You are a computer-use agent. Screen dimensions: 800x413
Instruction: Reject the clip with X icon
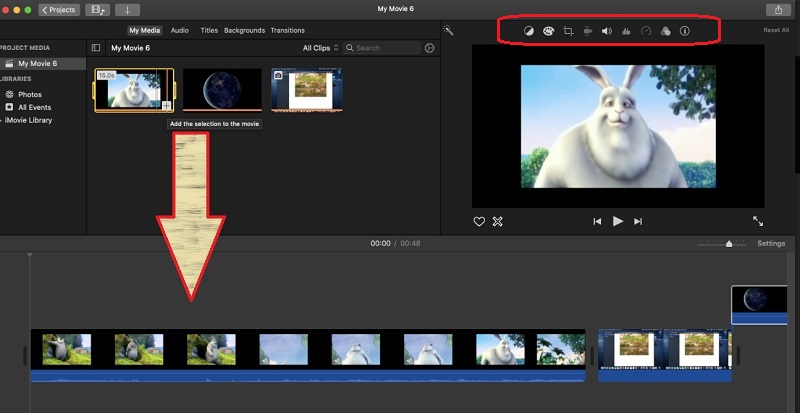coord(497,222)
